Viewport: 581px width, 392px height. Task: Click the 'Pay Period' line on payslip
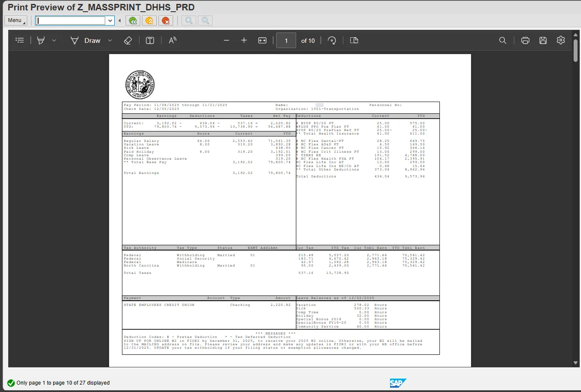click(175, 105)
